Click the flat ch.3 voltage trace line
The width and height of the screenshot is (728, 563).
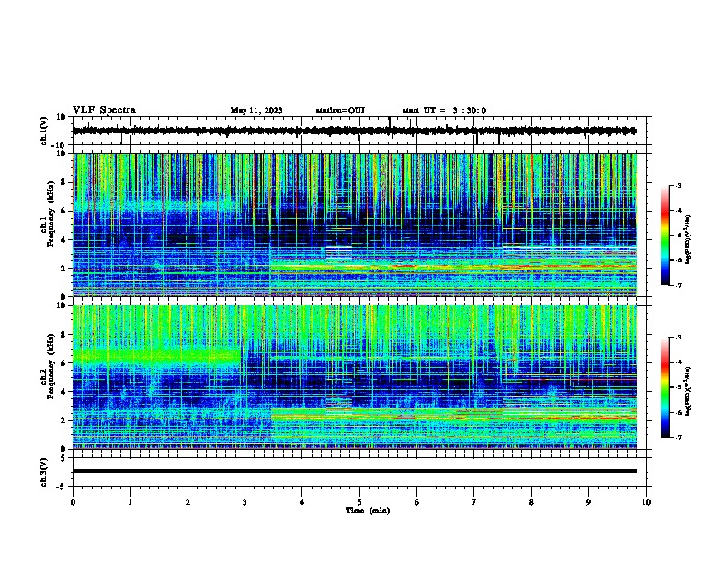pos(355,471)
